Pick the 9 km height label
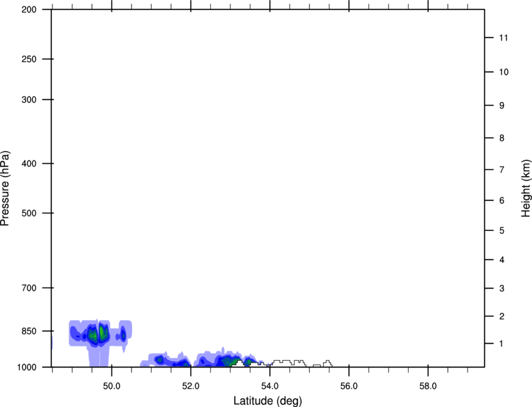Viewport: 532px width, 407px height. coord(501,106)
